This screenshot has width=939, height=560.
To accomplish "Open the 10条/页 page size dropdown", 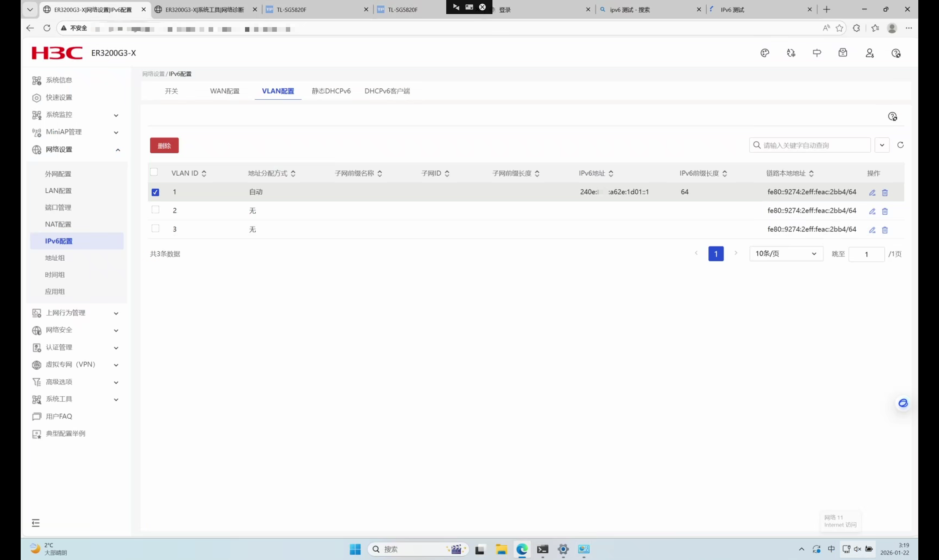I will pos(786,254).
